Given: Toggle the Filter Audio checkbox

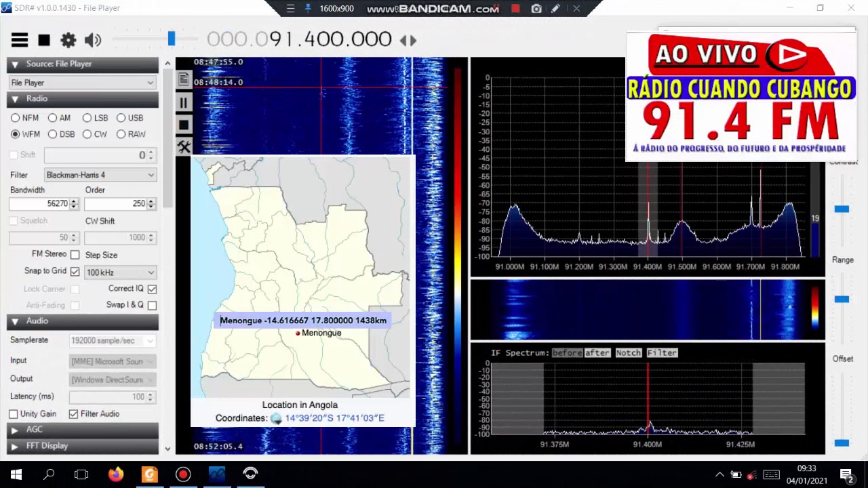Looking at the screenshot, I should coord(73,414).
